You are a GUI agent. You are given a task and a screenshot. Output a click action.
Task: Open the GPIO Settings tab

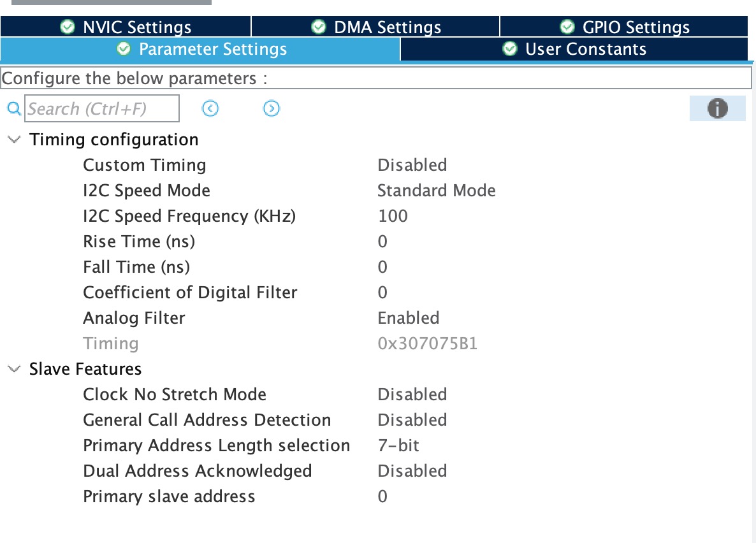coord(624,27)
